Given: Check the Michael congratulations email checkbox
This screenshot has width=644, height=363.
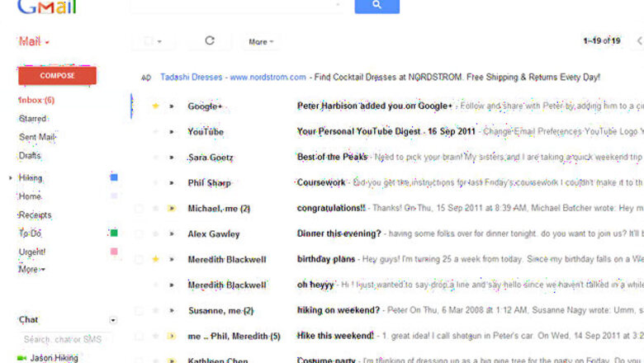Looking at the screenshot, I should (x=140, y=209).
